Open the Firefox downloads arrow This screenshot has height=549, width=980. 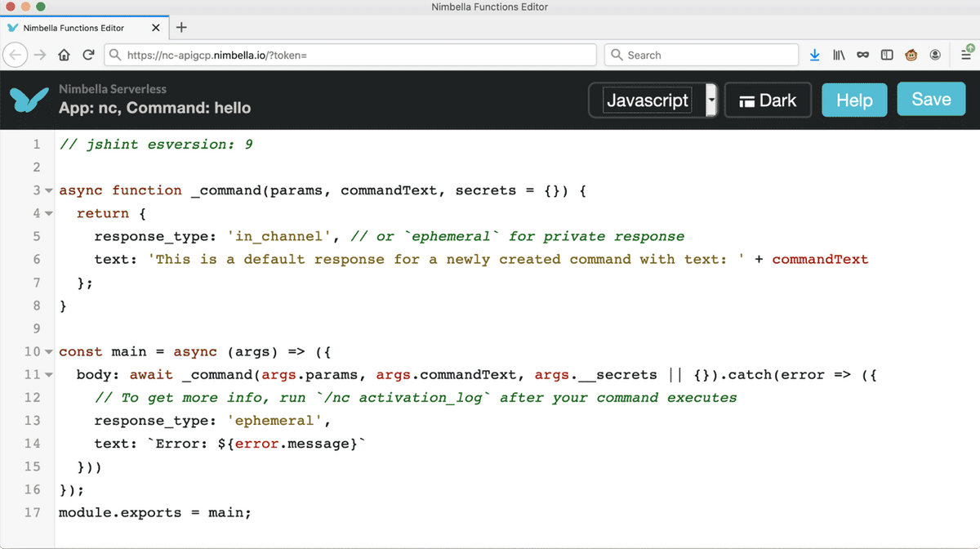pyautogui.click(x=814, y=55)
